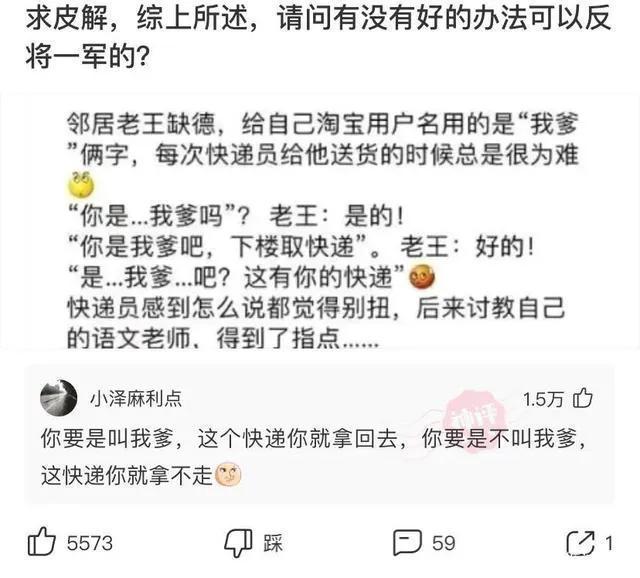Tap the yellow sweating emoji in the story

click(x=80, y=185)
